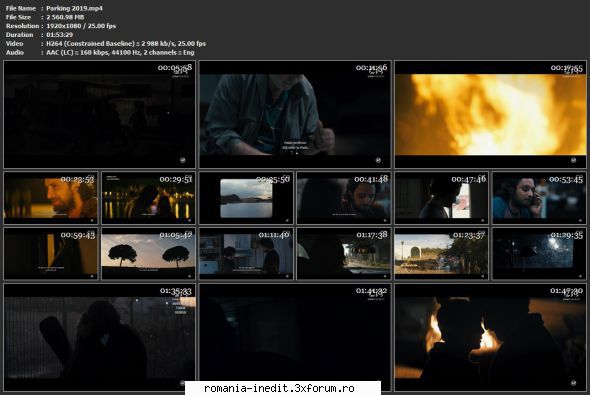The height and width of the screenshot is (395, 590).
Task: Click the Parking 2019.mp4 file name
Action: [x=74, y=8]
